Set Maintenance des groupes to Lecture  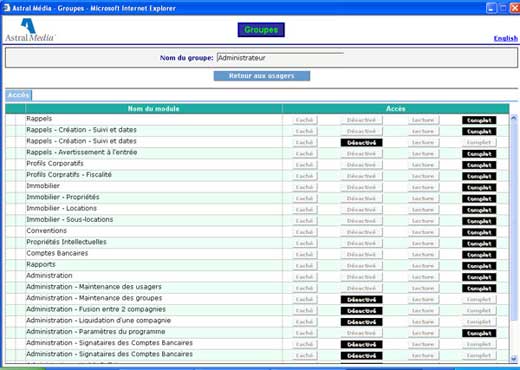pyautogui.click(x=423, y=300)
